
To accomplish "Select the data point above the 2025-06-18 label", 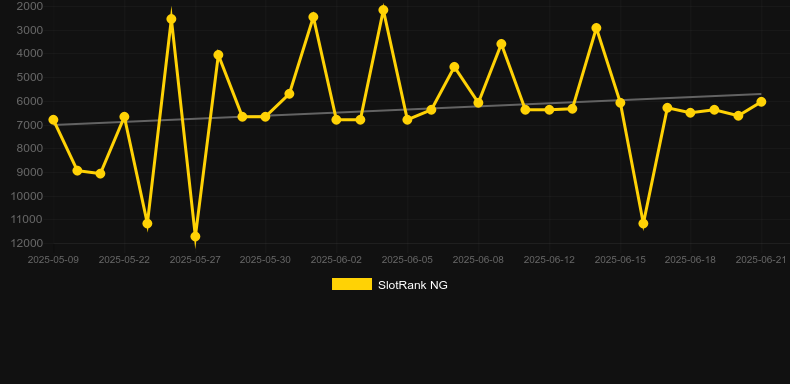I will [x=690, y=112].
